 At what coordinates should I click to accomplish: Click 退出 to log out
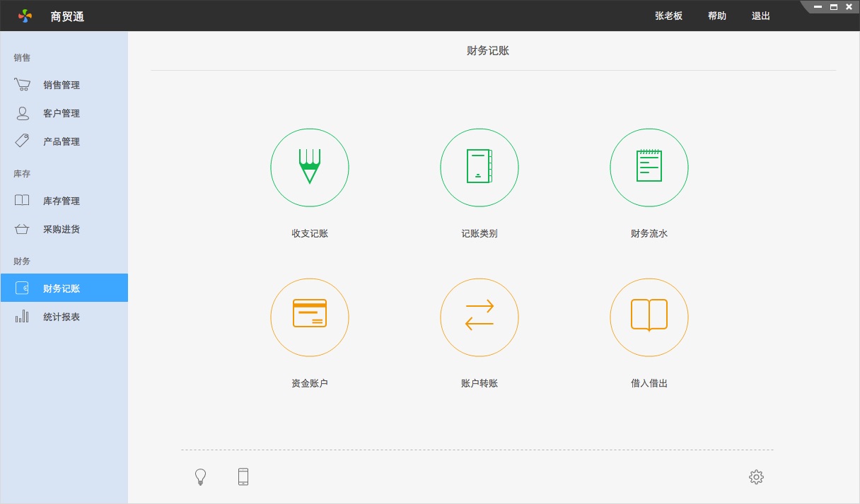[760, 16]
